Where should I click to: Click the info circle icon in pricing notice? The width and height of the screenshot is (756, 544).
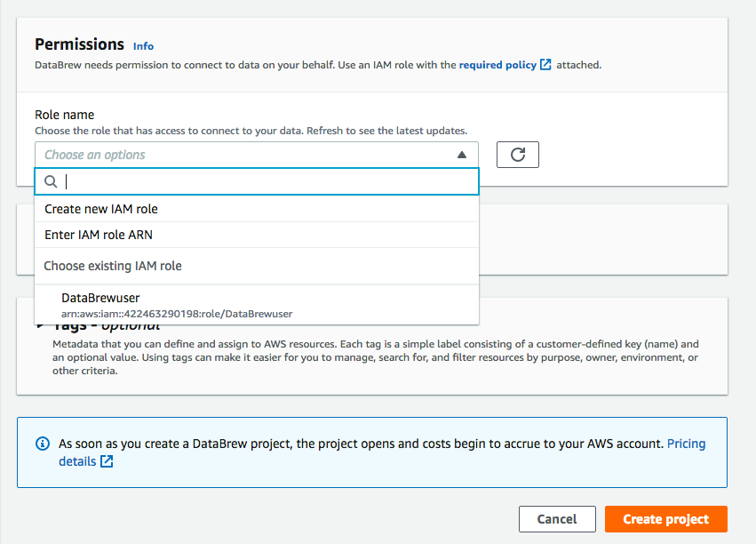coord(43,444)
